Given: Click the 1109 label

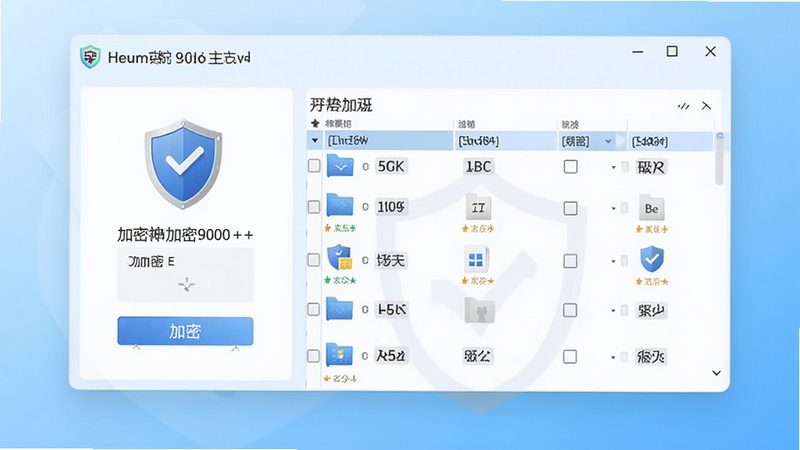Looking at the screenshot, I should pyautogui.click(x=391, y=207).
